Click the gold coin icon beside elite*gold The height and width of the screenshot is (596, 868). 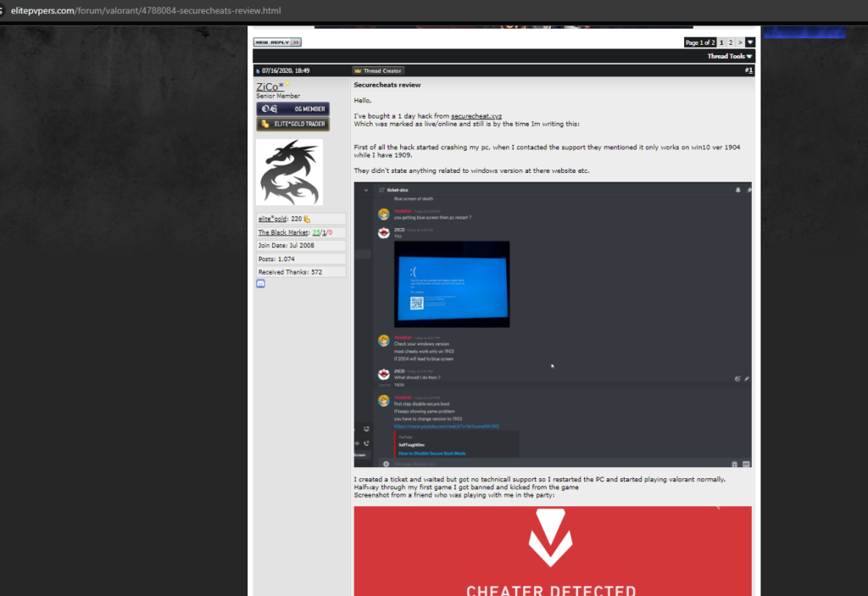point(307,219)
